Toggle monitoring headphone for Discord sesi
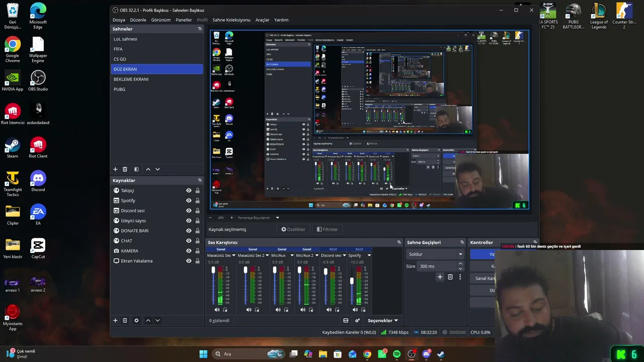 point(338,310)
